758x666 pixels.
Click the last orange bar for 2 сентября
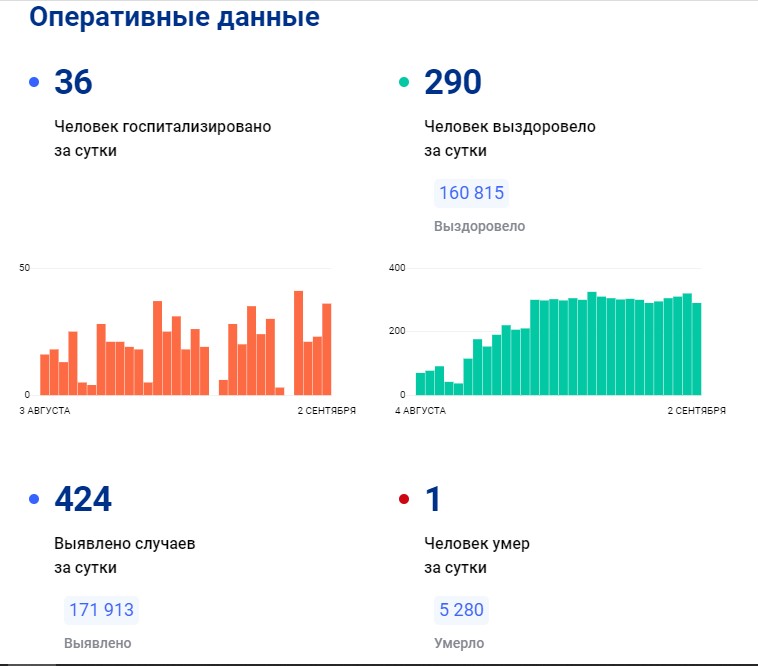point(327,349)
